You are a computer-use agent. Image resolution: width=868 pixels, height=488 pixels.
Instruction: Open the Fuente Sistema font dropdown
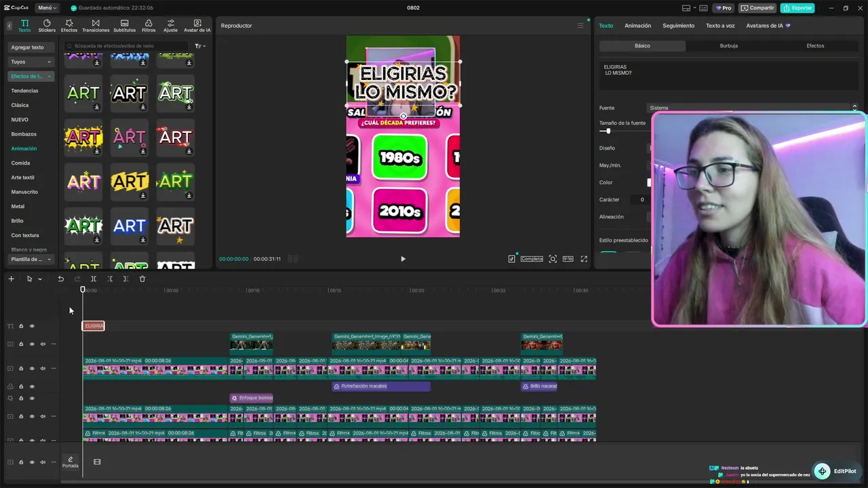(753, 108)
